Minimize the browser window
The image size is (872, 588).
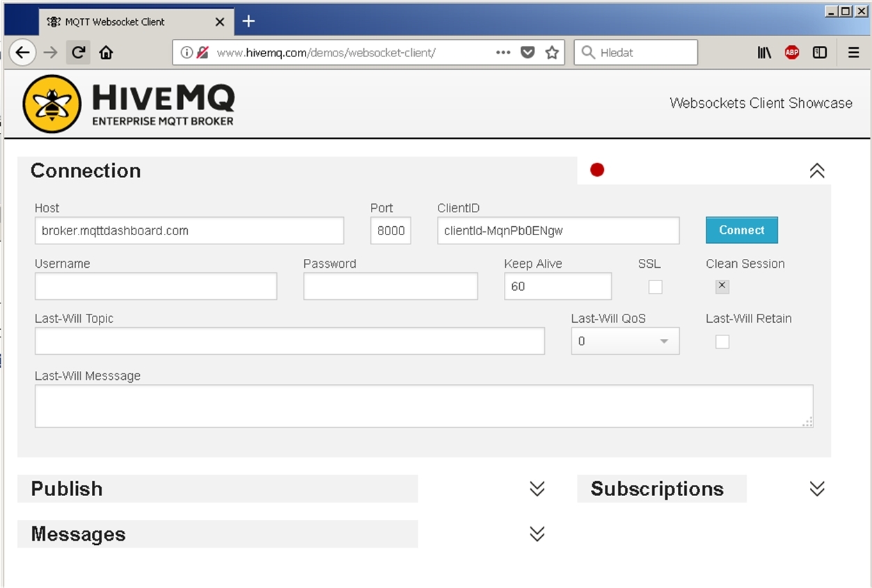click(832, 11)
